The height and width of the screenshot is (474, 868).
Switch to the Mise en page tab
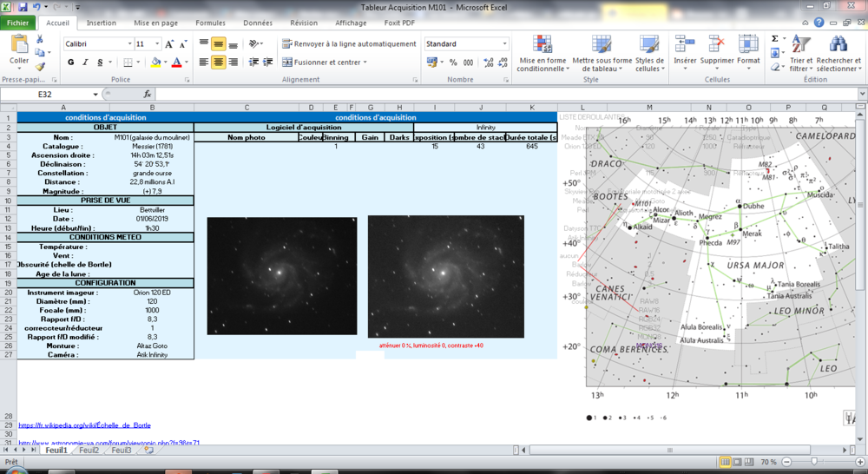tap(155, 23)
